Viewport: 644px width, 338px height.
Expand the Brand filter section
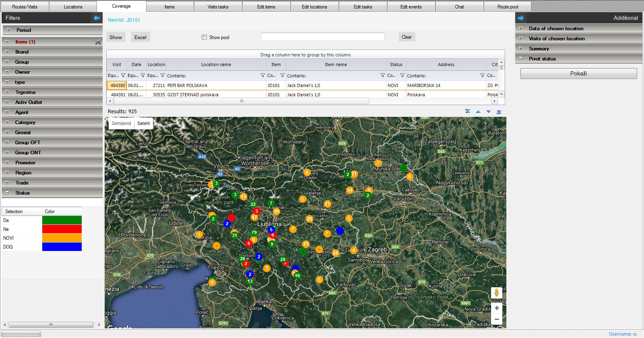tap(7, 52)
